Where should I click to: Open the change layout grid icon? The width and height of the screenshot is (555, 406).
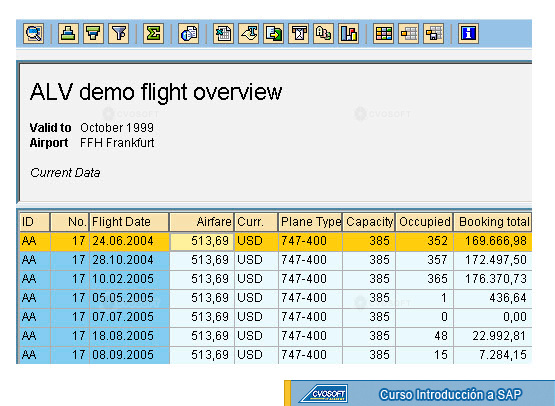[x=383, y=34]
